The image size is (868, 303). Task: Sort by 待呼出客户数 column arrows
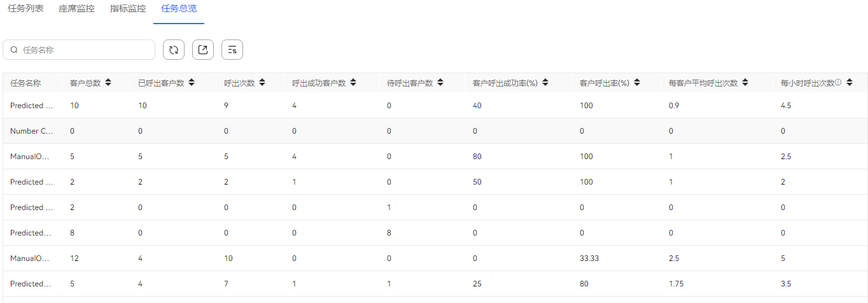coord(440,82)
